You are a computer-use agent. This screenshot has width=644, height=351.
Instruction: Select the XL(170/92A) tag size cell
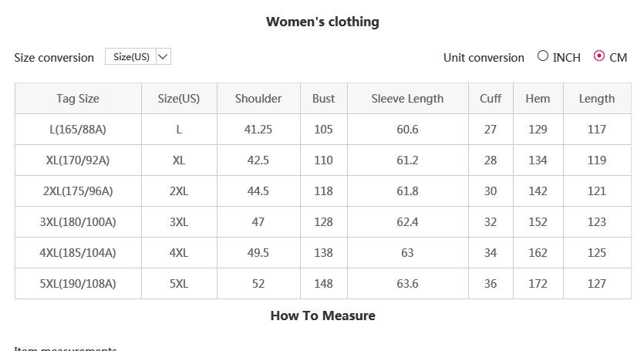tap(78, 160)
